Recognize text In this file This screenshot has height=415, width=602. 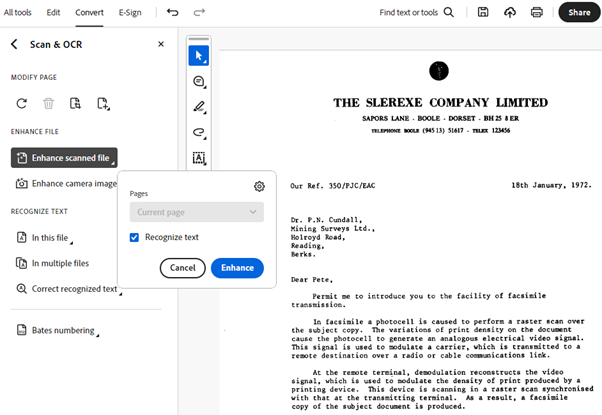coord(44,238)
